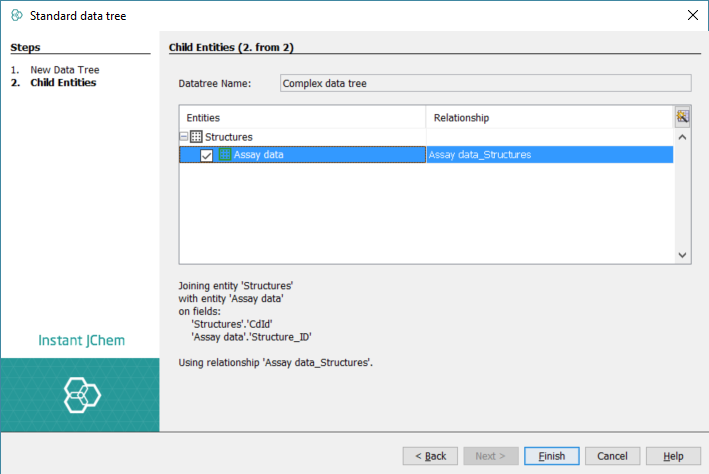Close the Standard data tree dialog
The width and height of the screenshot is (709, 474).
(692, 16)
